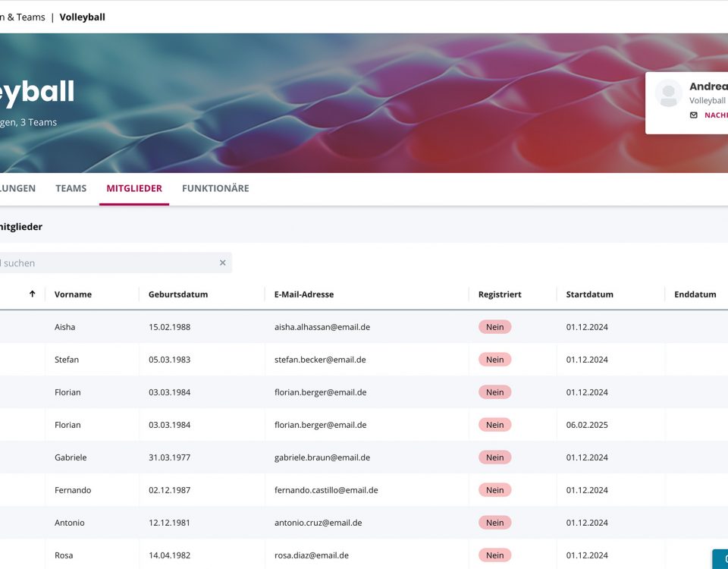Click the ascending sort arrow in table header
The image size is (728, 569).
click(32, 294)
